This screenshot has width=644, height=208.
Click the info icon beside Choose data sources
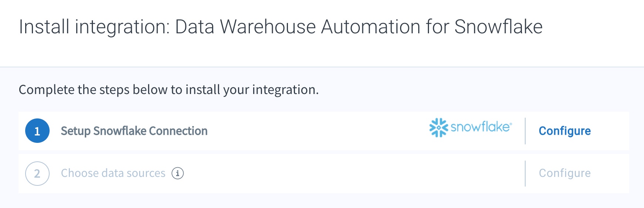coord(178,173)
